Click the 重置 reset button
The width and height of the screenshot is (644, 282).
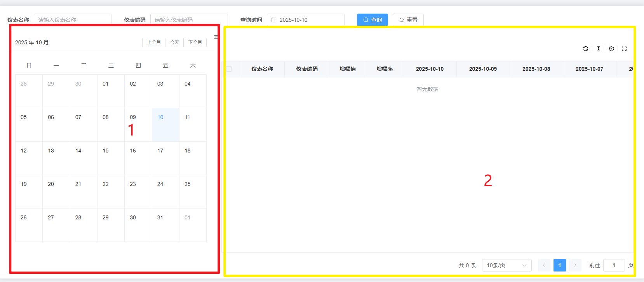(408, 20)
